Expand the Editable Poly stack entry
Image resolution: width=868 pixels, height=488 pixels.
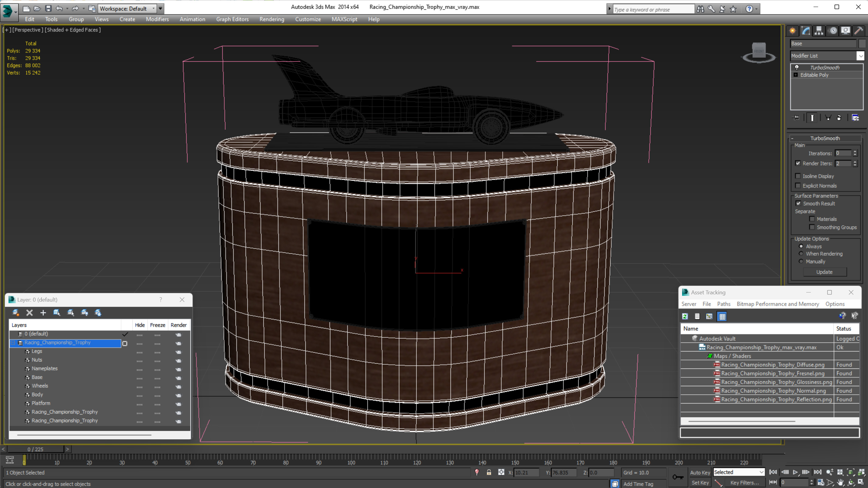click(x=796, y=75)
